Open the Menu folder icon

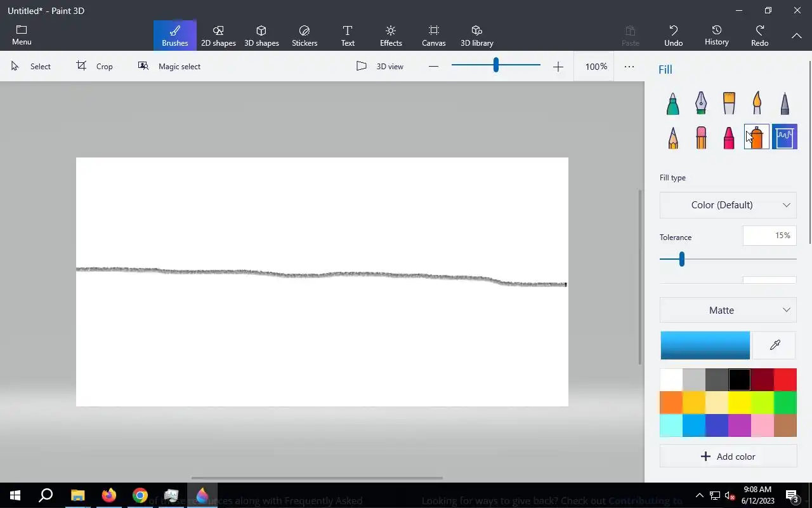tap(22, 36)
